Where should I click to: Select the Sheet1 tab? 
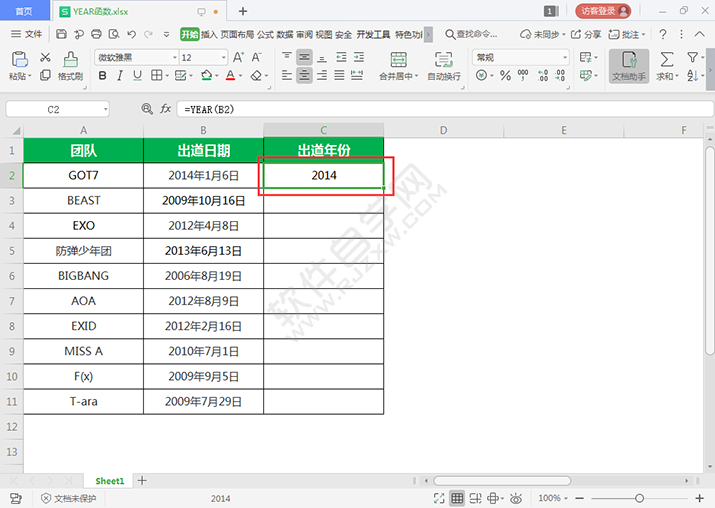pyautogui.click(x=109, y=481)
